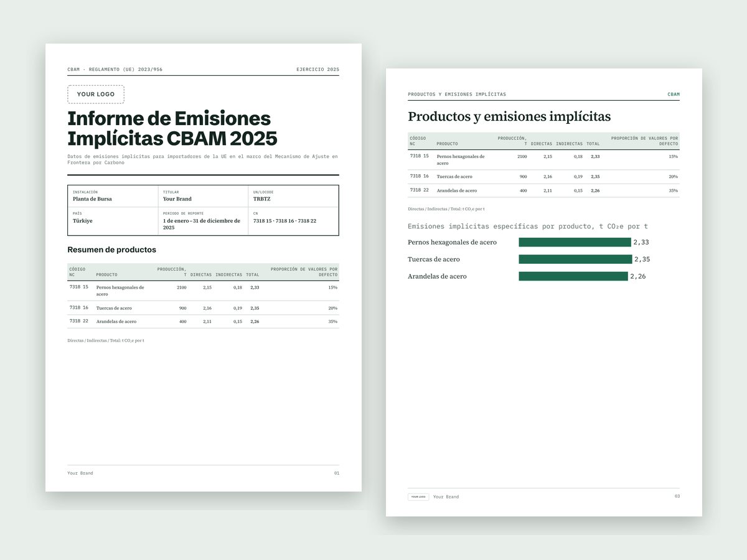Viewport: 747px width, 560px height.
Task: Click the 'CBAM · REGLAMENTO (UE) 2023/956' header text
Action: [115, 70]
